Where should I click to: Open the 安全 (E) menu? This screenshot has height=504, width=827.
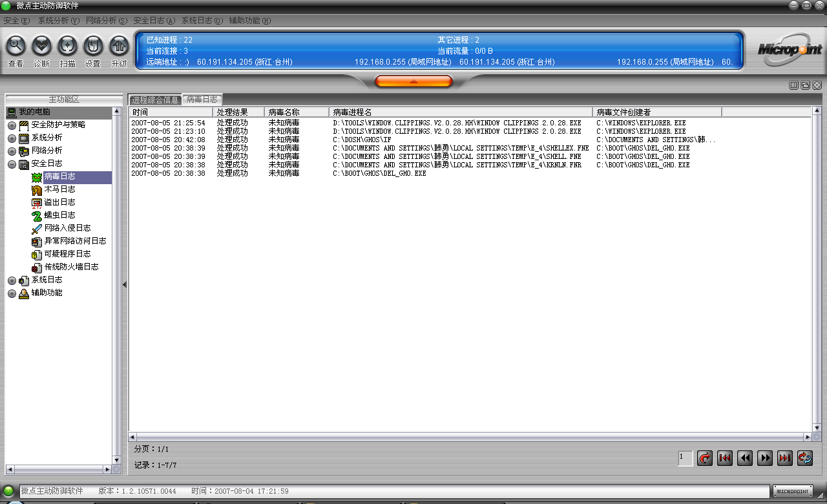pos(17,21)
